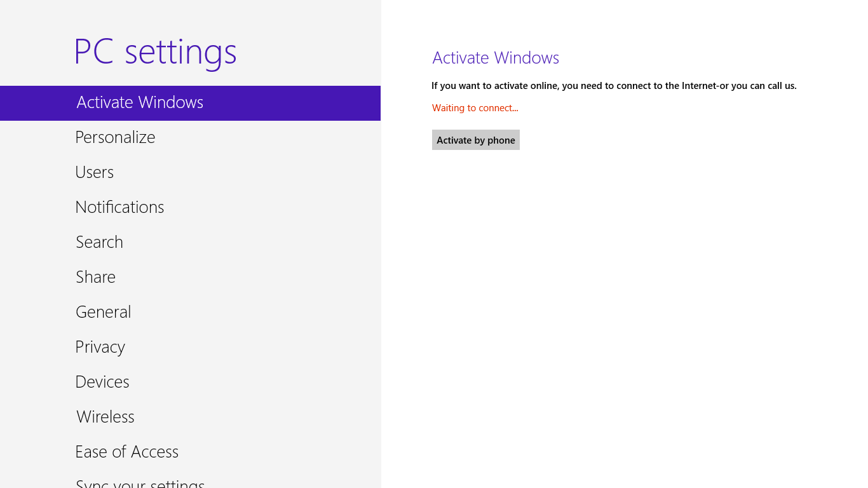
Task: Open the Personalize settings category
Action: (x=190, y=138)
